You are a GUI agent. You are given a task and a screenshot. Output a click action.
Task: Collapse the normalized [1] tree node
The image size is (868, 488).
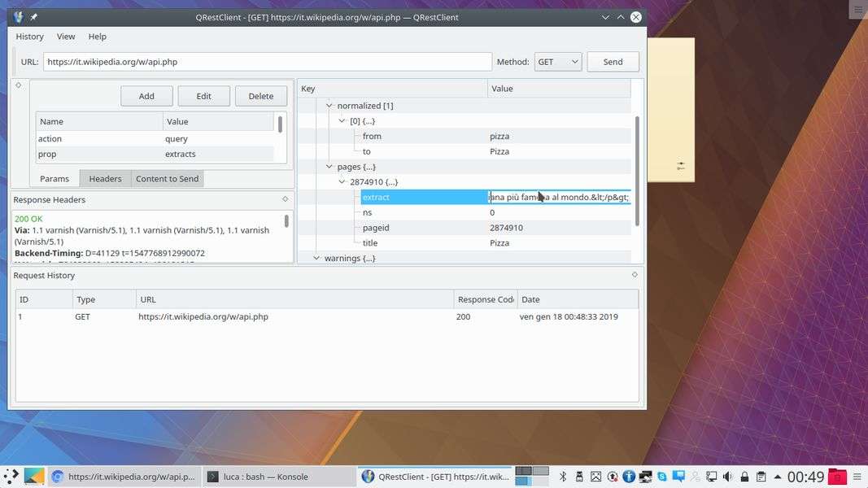[x=329, y=106]
